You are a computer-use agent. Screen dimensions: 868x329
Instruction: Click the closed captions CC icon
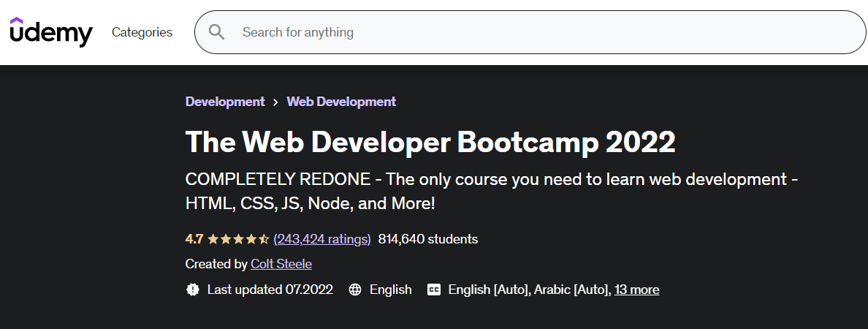pos(434,289)
